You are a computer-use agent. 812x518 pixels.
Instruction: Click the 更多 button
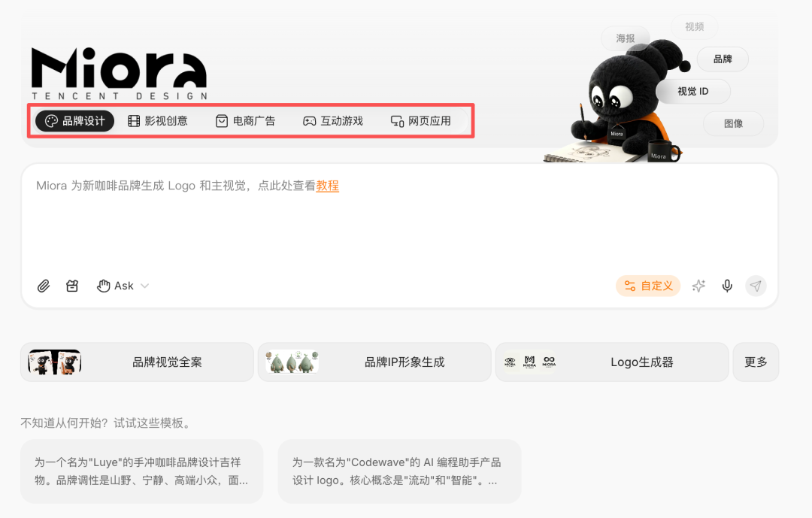[756, 362]
